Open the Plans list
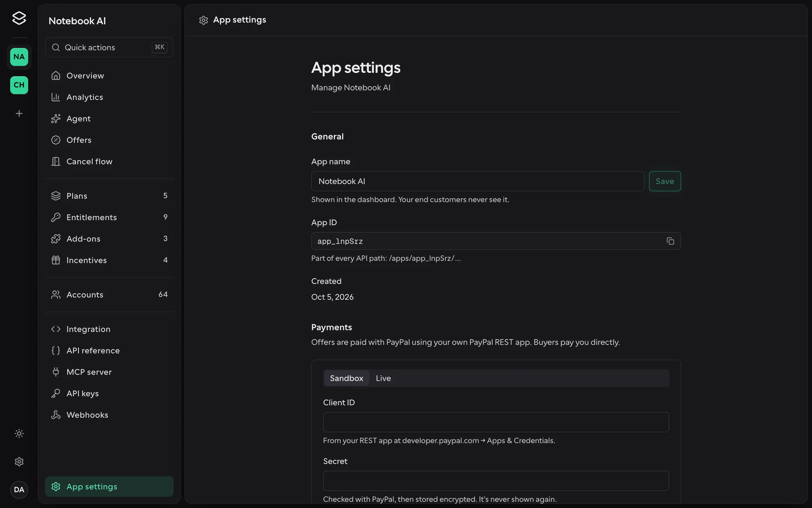 coord(109,196)
